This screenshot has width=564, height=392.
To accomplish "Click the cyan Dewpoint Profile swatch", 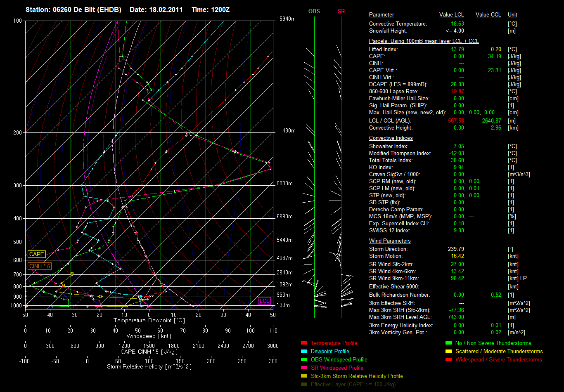I will click(304, 351).
